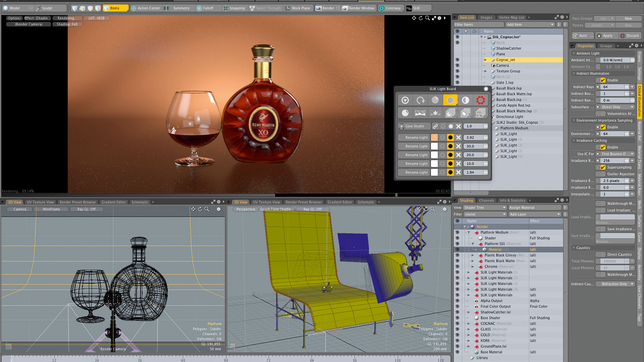
Task: Open the Refraction Only dropdown
Action: [x=618, y=284]
